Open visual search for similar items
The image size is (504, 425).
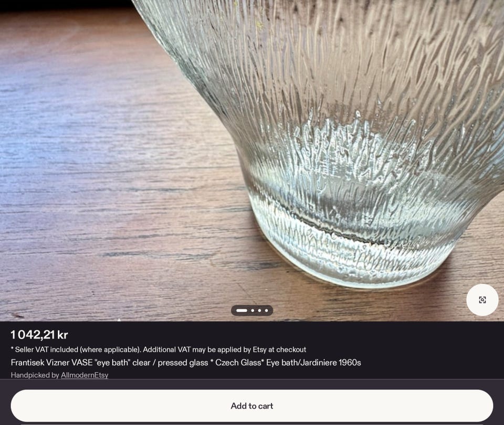point(482,300)
